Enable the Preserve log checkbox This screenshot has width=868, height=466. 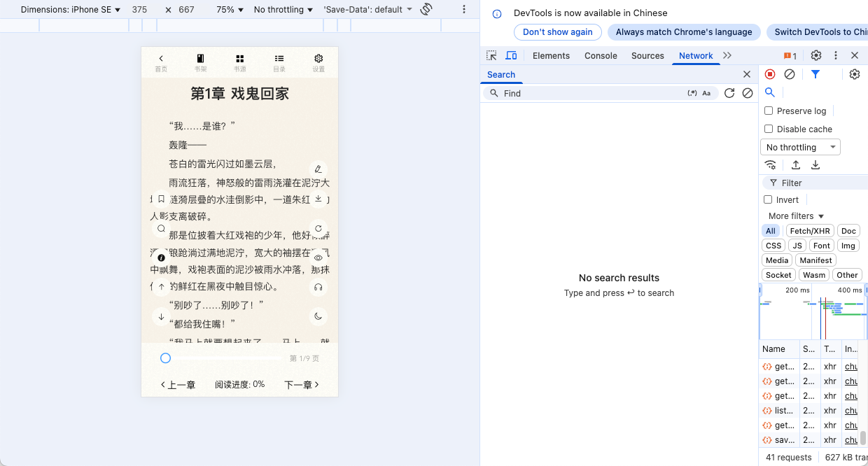tap(768, 111)
